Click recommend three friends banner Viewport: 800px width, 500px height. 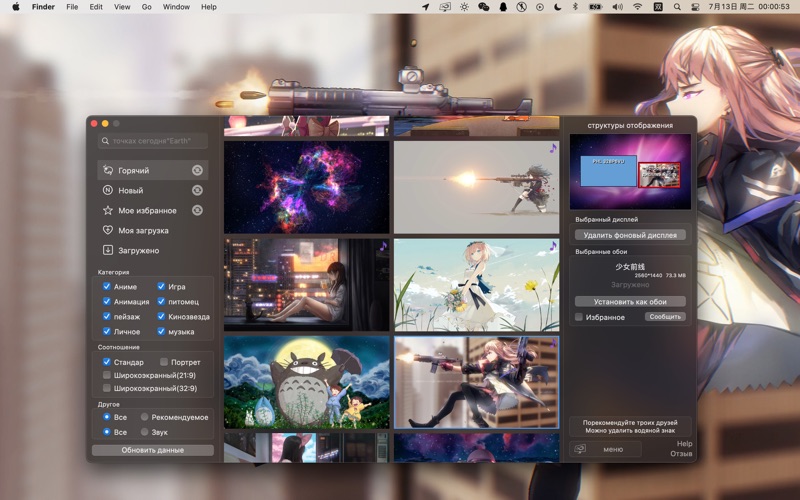[x=630, y=426]
